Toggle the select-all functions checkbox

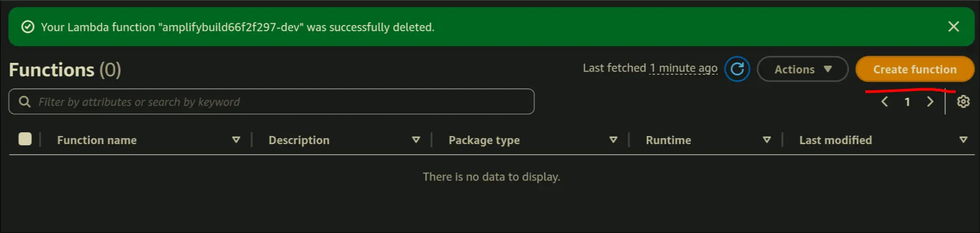pyautogui.click(x=25, y=139)
